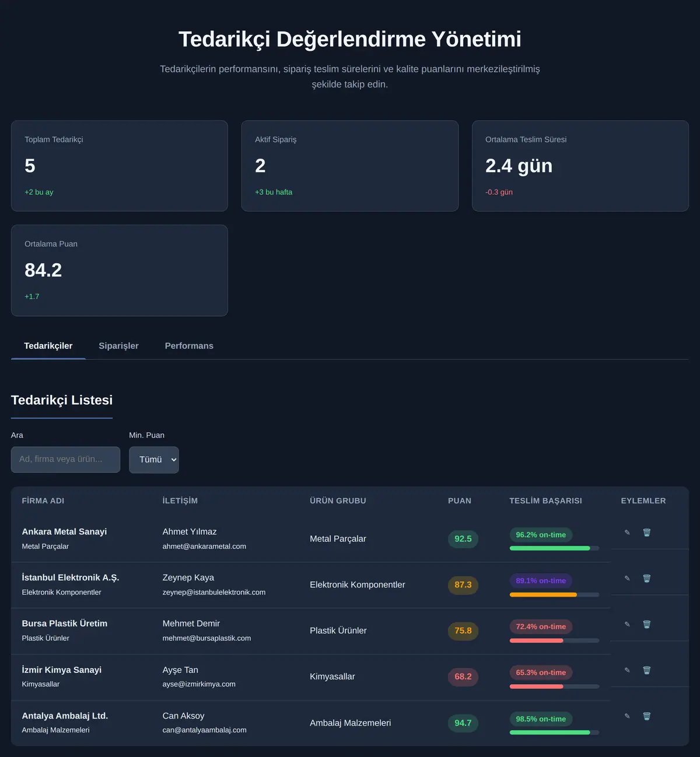Delete the İzmir Kimya Sanayi supplier
700x757 pixels.
point(646,670)
